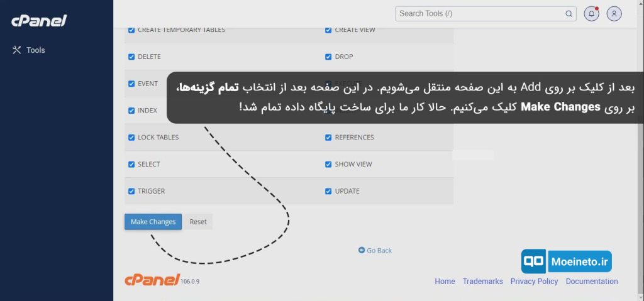Toggle the REFERENCES checkbox
Screen dimensions: 644x301
[x=328, y=138]
